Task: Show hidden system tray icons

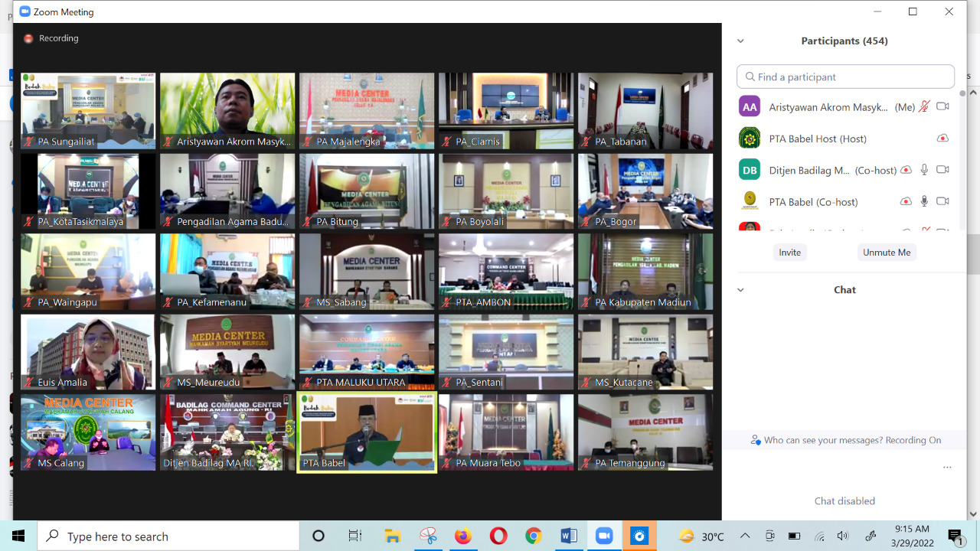Action: tap(745, 536)
